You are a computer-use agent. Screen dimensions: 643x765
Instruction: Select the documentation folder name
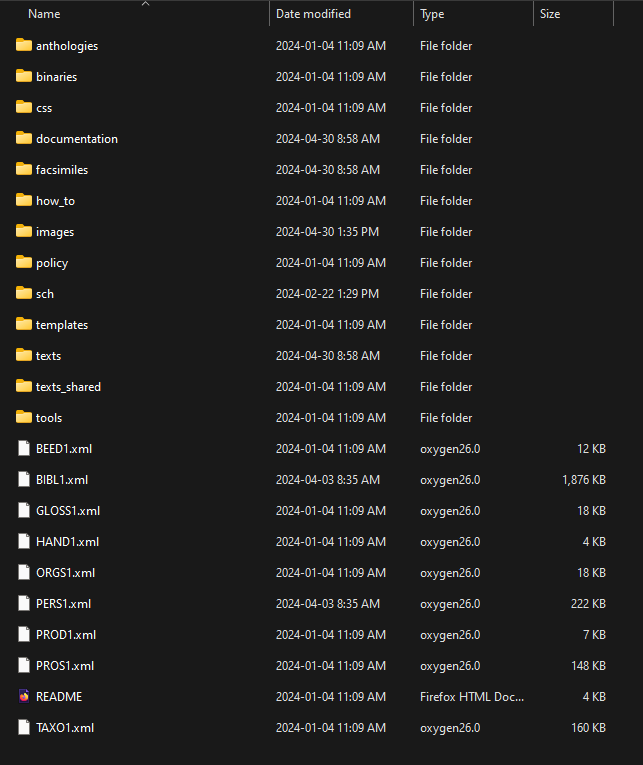pyautogui.click(x=77, y=139)
